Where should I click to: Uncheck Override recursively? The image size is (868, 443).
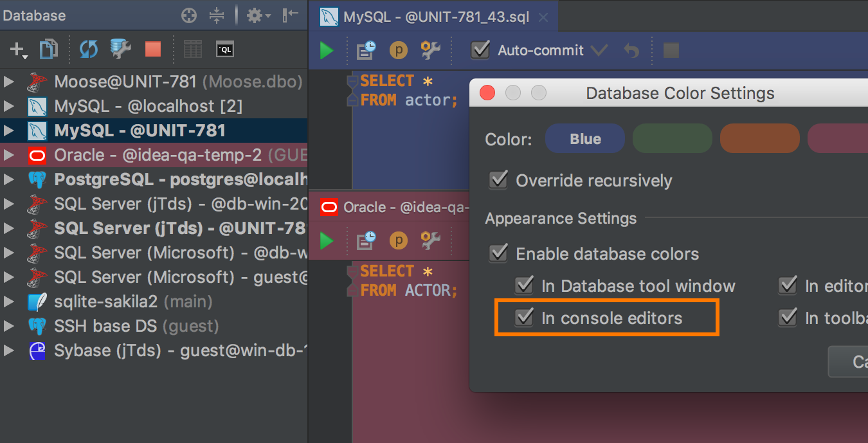(498, 180)
